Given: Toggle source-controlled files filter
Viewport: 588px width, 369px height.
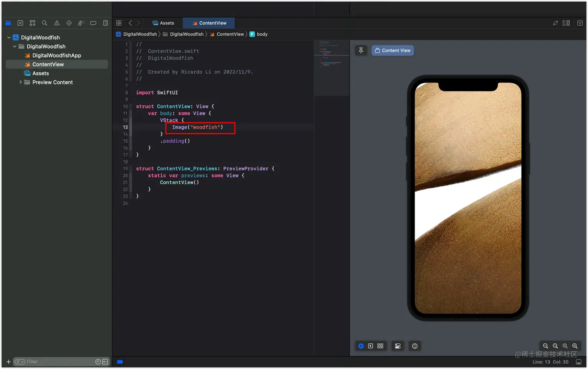Looking at the screenshot, I should 105,362.
